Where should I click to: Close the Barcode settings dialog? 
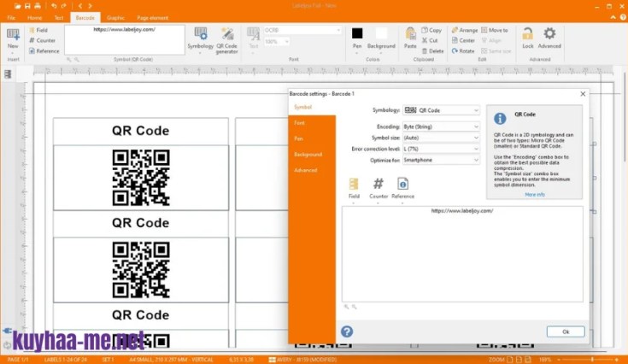(x=583, y=94)
